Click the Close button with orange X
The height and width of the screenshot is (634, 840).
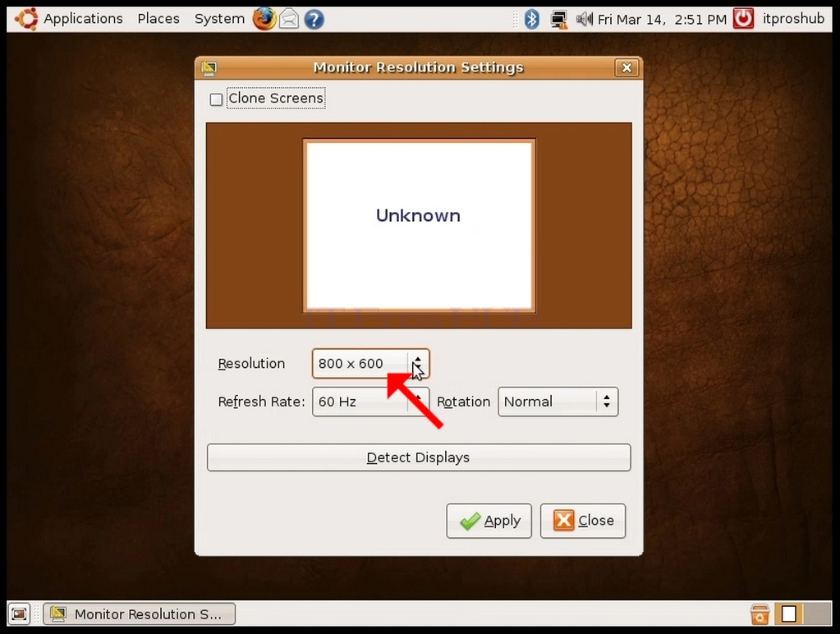pyautogui.click(x=583, y=521)
